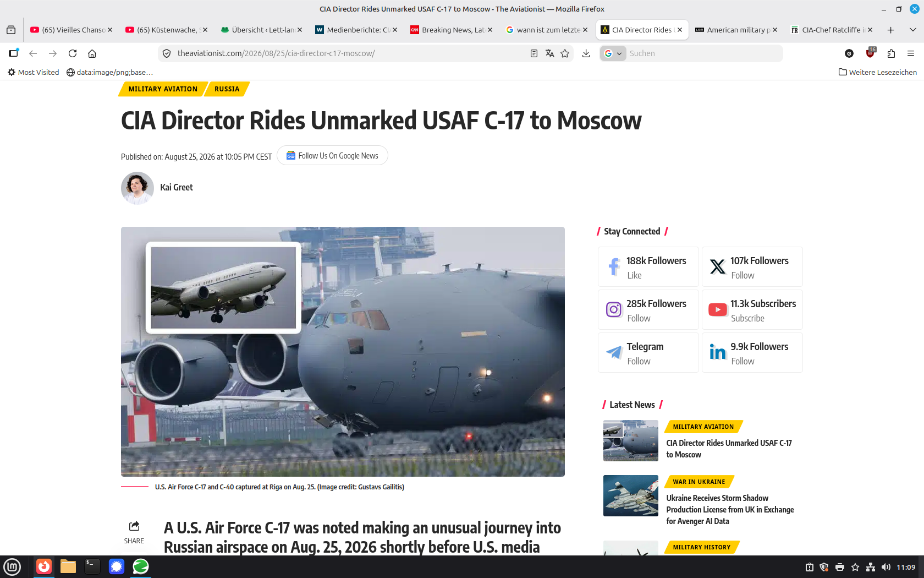The width and height of the screenshot is (924, 578).
Task: Open the RUSSIA category tag
Action: 227,89
